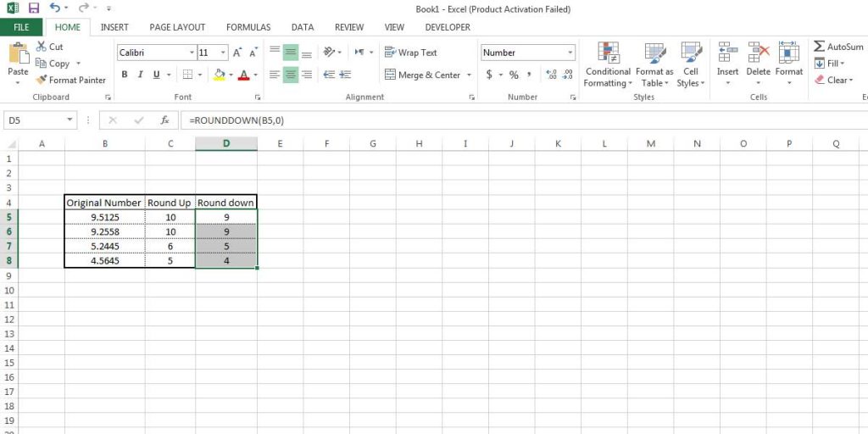Increase decimal places

(551, 75)
